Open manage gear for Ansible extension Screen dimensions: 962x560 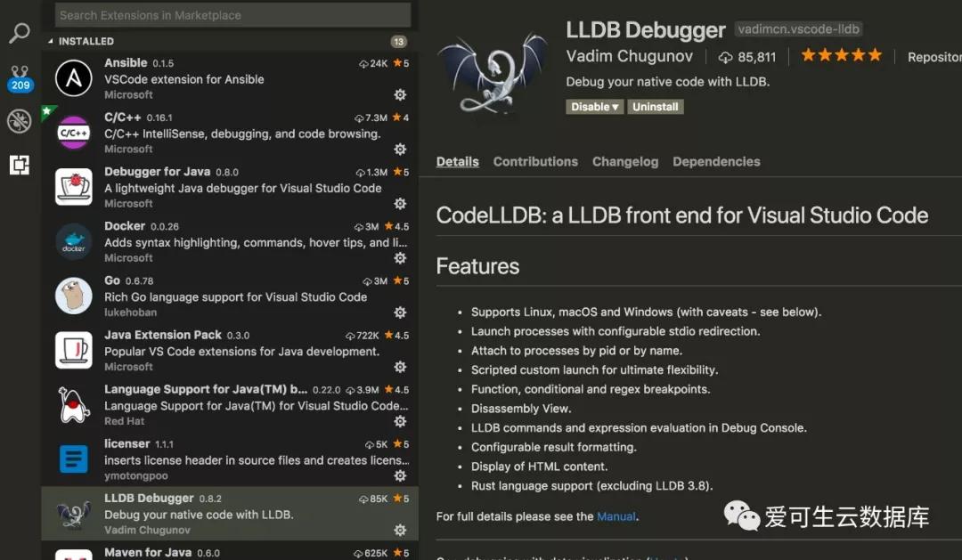click(400, 94)
